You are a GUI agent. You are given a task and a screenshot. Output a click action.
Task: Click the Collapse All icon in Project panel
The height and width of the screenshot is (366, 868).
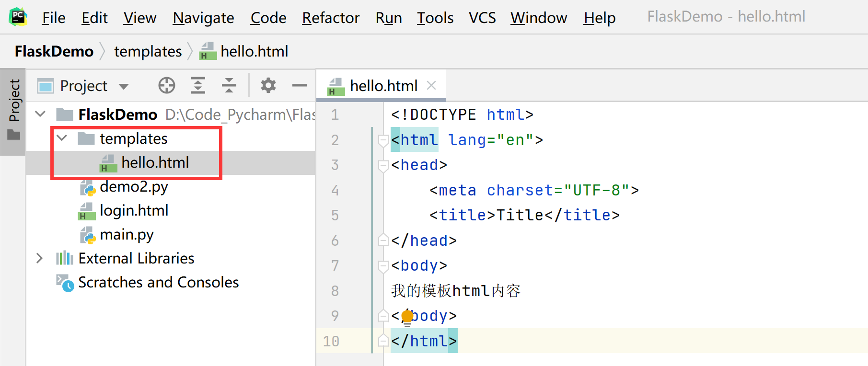tap(229, 86)
